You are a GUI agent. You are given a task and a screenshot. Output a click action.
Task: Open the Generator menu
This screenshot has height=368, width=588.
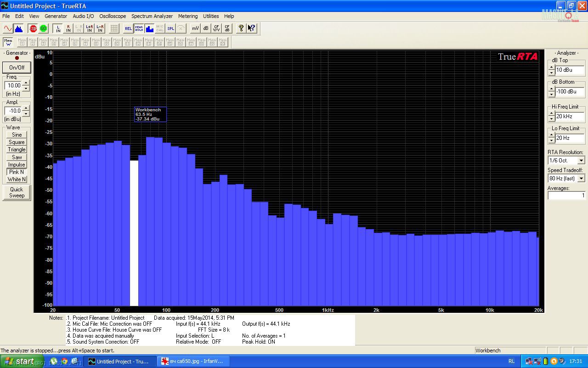(56, 16)
